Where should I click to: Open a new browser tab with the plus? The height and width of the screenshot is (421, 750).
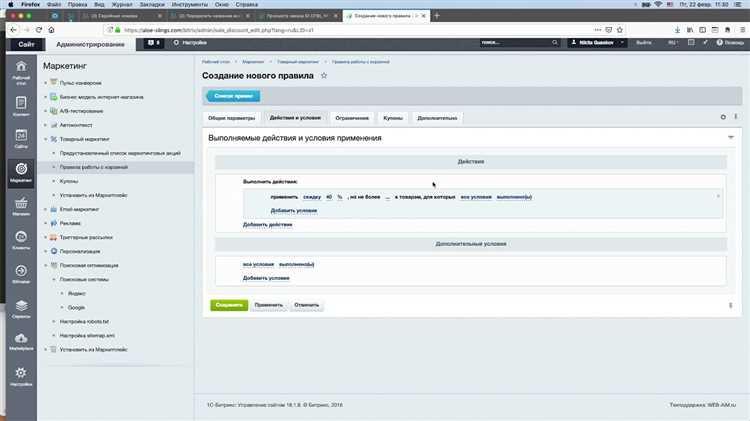[437, 16]
